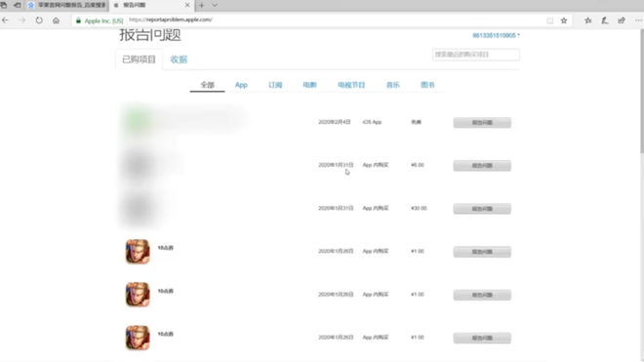Click 报告问题 button for the ¥30.00 purchase
Image resolution: width=644 pixels, height=362 pixels.
coord(482,209)
